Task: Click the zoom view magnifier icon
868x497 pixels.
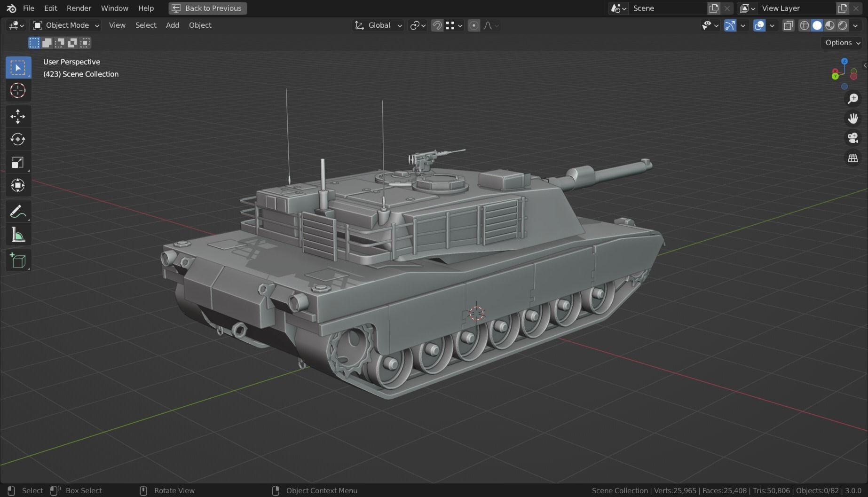Action: point(853,99)
